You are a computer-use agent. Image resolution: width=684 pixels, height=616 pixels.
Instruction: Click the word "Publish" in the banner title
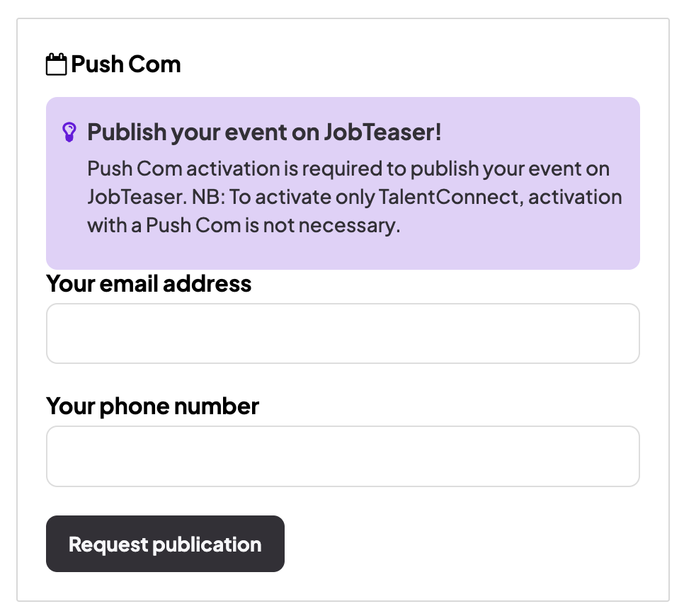126,132
